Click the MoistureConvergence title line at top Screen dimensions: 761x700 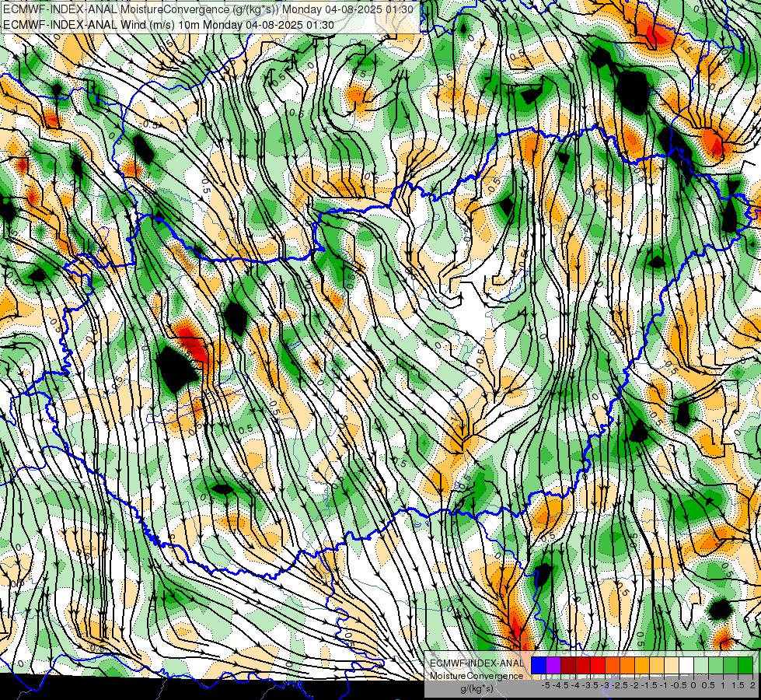tap(208, 9)
